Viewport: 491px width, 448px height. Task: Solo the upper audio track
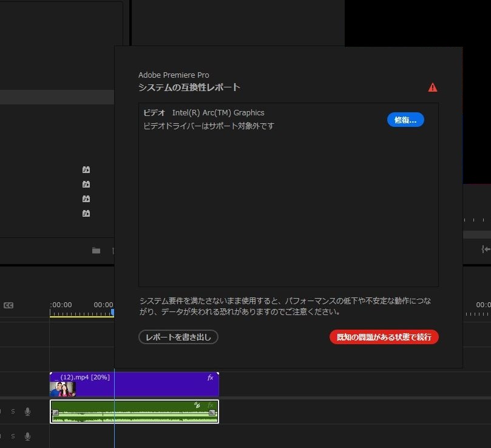click(13, 412)
